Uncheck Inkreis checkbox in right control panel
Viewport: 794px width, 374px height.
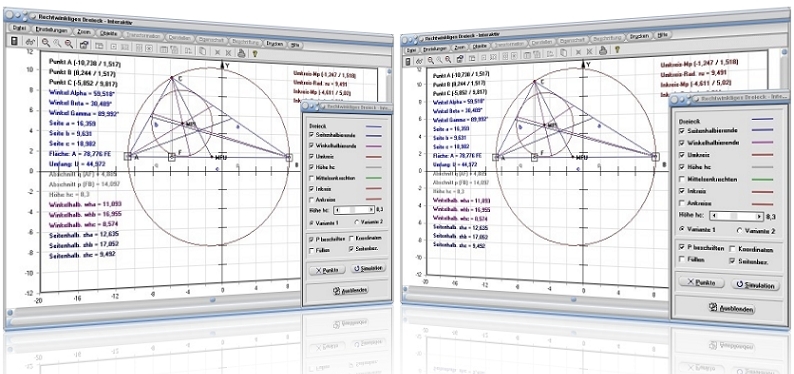[x=682, y=192]
